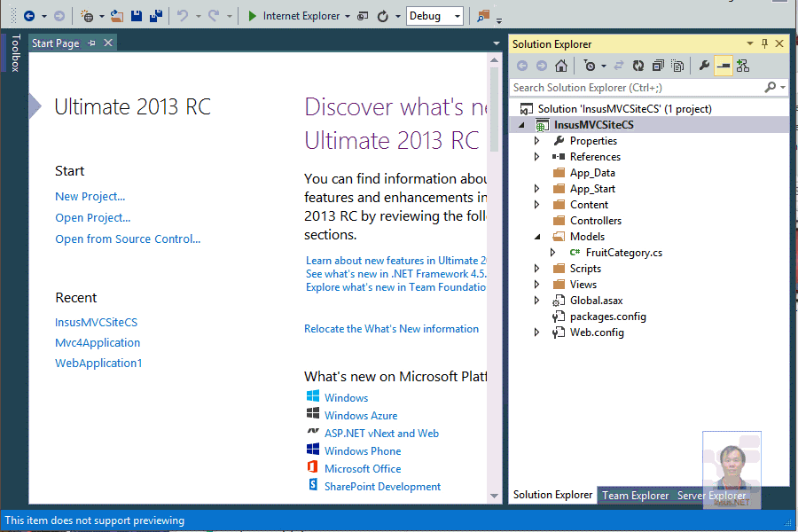Image resolution: width=798 pixels, height=532 pixels.
Task: Toggle Show All Files in Solution Explorer
Action: click(677, 66)
